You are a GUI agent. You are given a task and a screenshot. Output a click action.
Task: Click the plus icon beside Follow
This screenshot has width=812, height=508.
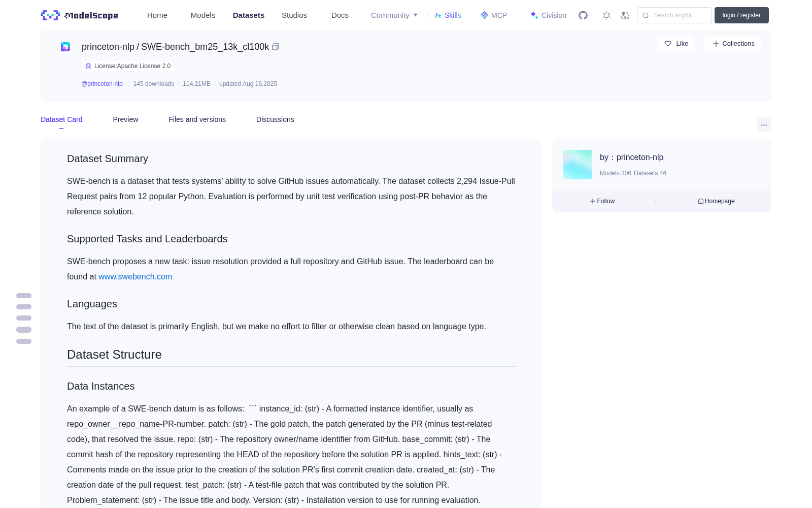pos(592,201)
